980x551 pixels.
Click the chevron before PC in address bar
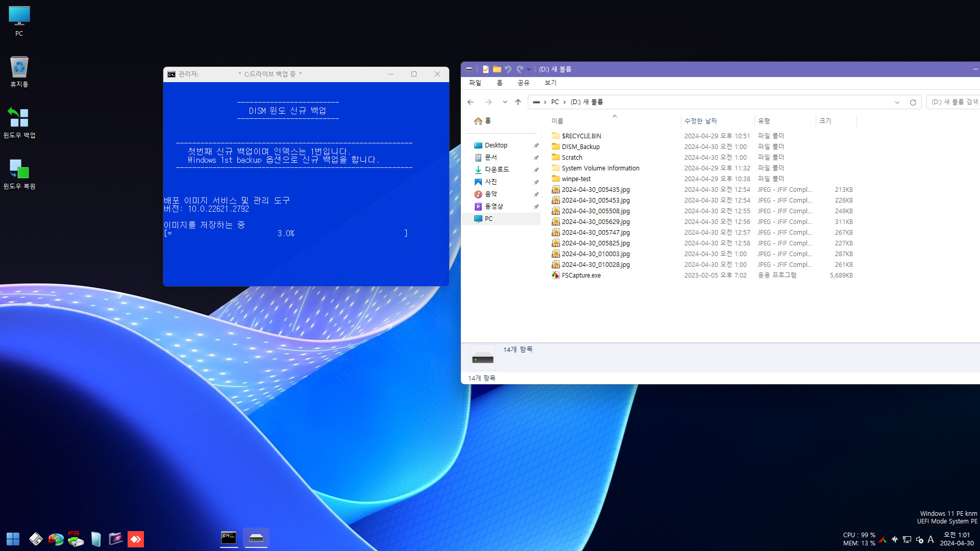coord(545,102)
